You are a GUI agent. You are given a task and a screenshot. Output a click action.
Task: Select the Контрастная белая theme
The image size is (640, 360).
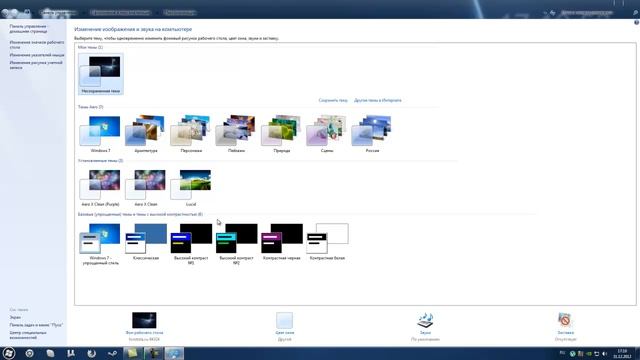(327, 242)
